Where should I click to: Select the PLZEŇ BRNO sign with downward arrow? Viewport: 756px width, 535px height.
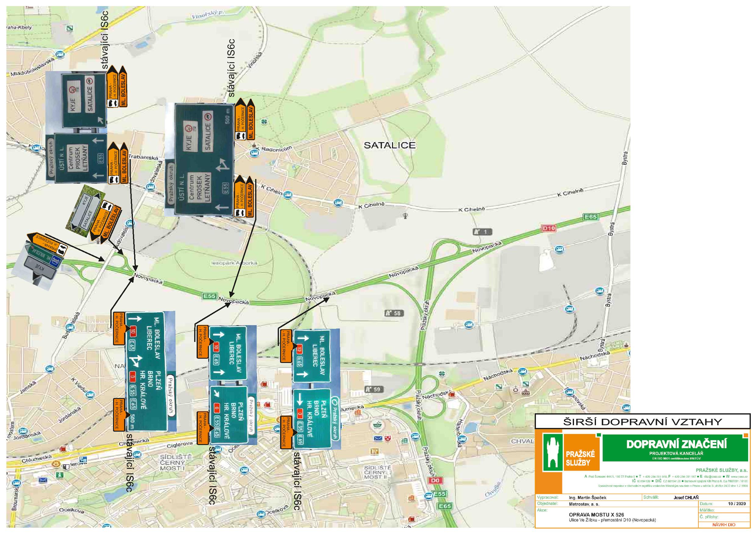316,419
